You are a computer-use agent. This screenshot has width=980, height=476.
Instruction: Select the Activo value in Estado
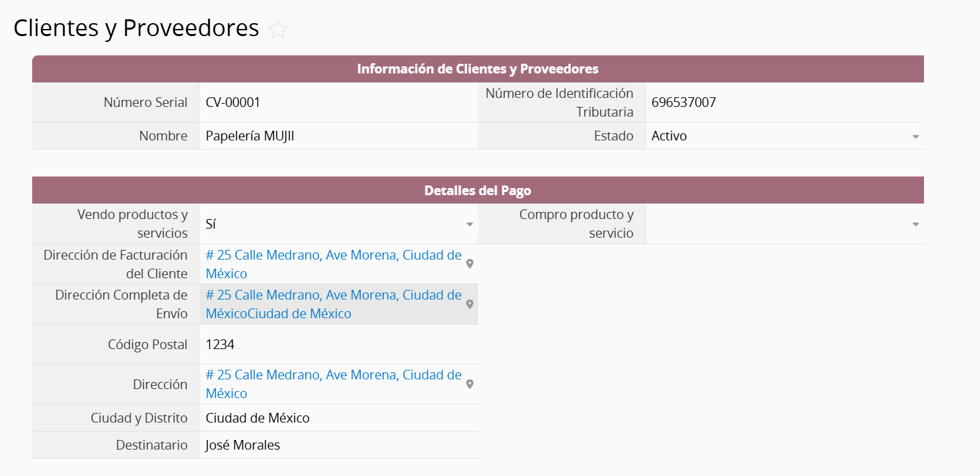click(669, 136)
